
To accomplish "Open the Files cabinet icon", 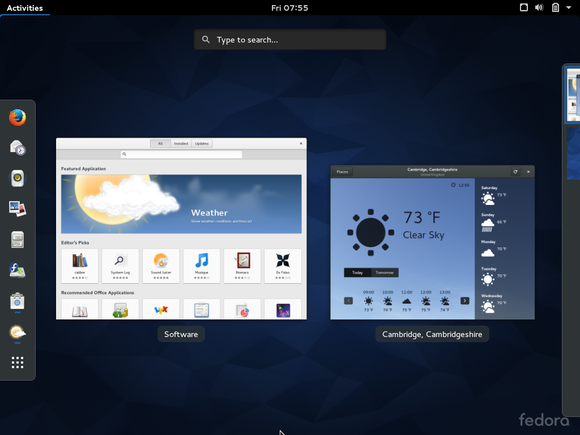I will tap(17, 239).
